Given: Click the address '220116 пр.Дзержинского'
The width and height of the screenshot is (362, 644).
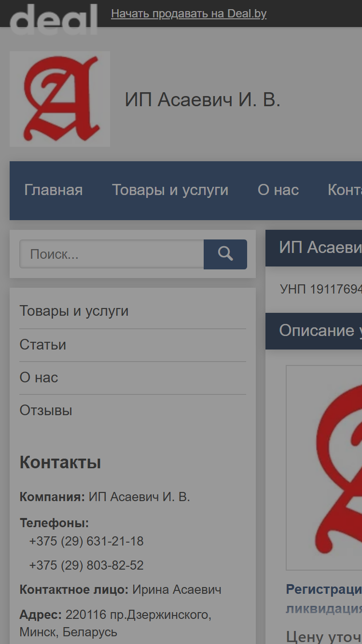Looking at the screenshot, I should click(139, 615).
